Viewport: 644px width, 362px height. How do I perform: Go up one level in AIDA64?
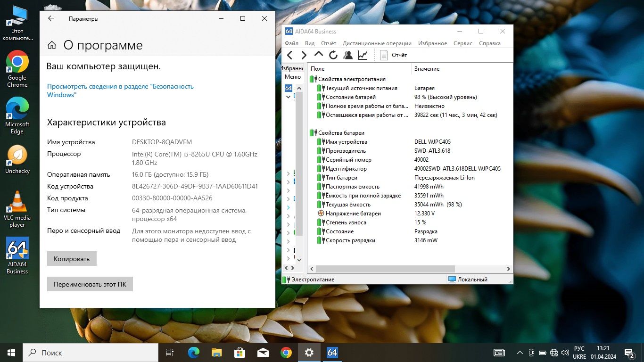point(319,55)
